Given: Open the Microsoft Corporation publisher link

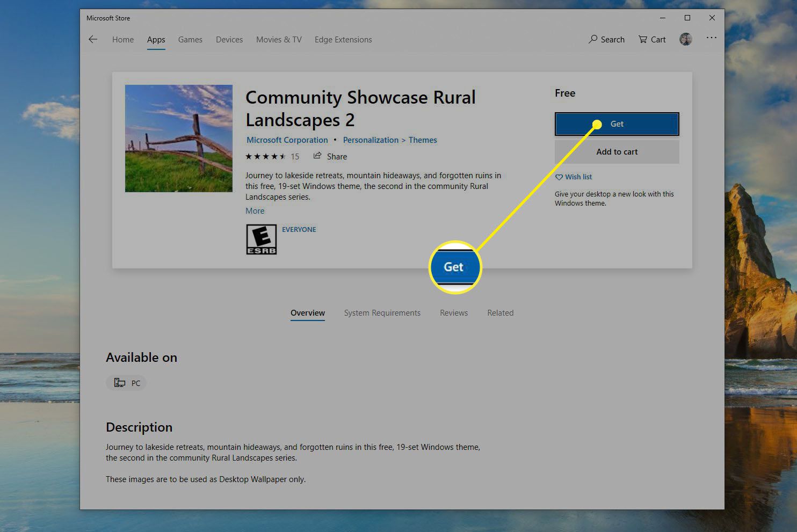Looking at the screenshot, I should [287, 140].
